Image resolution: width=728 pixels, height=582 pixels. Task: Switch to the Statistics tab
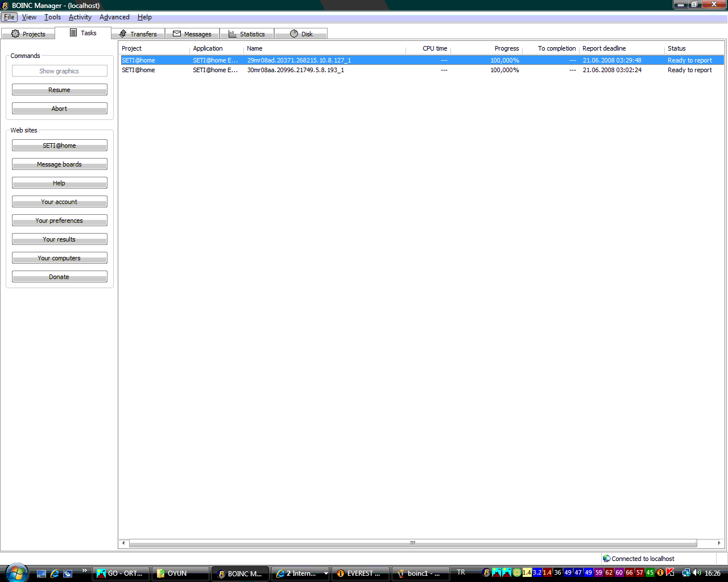tap(246, 34)
